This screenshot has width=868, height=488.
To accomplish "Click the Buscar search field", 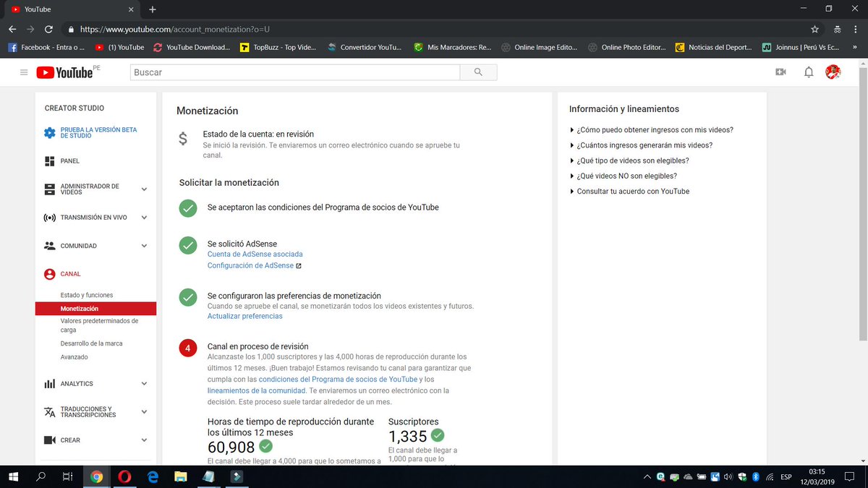I will tap(295, 72).
